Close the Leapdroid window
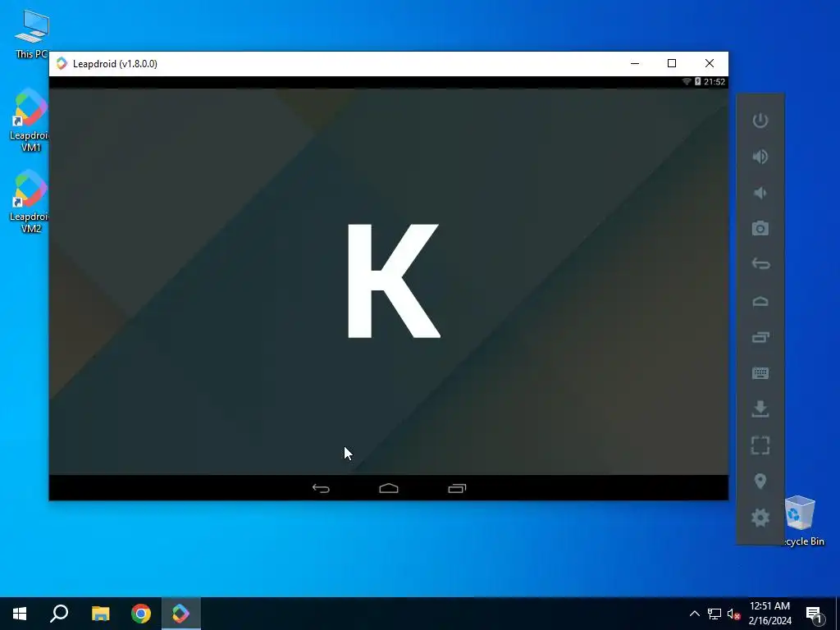The width and height of the screenshot is (840, 630). click(x=710, y=63)
